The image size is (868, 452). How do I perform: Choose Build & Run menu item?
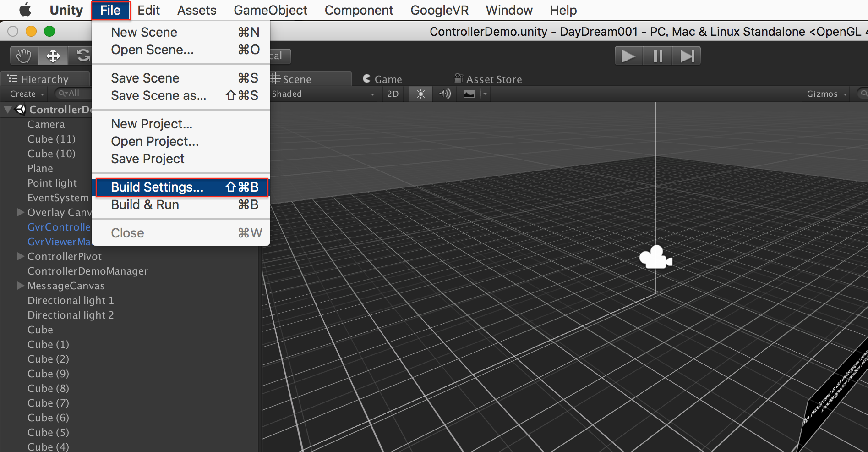(x=181, y=204)
